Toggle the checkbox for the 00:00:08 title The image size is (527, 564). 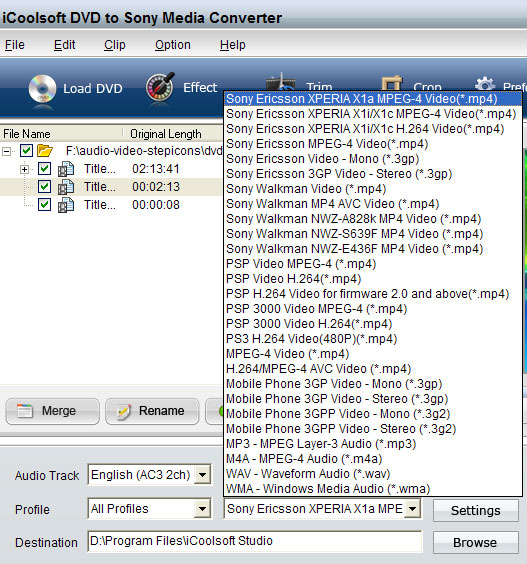[44, 205]
